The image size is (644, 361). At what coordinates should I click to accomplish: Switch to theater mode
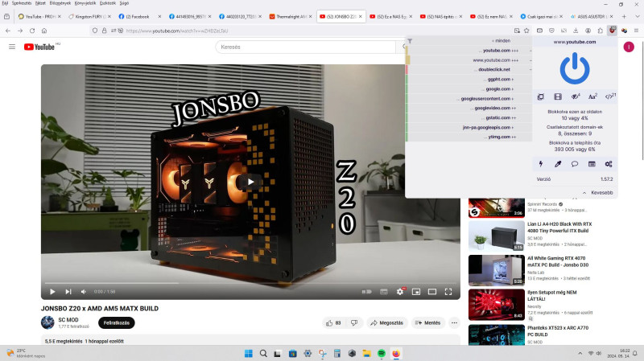(432, 292)
